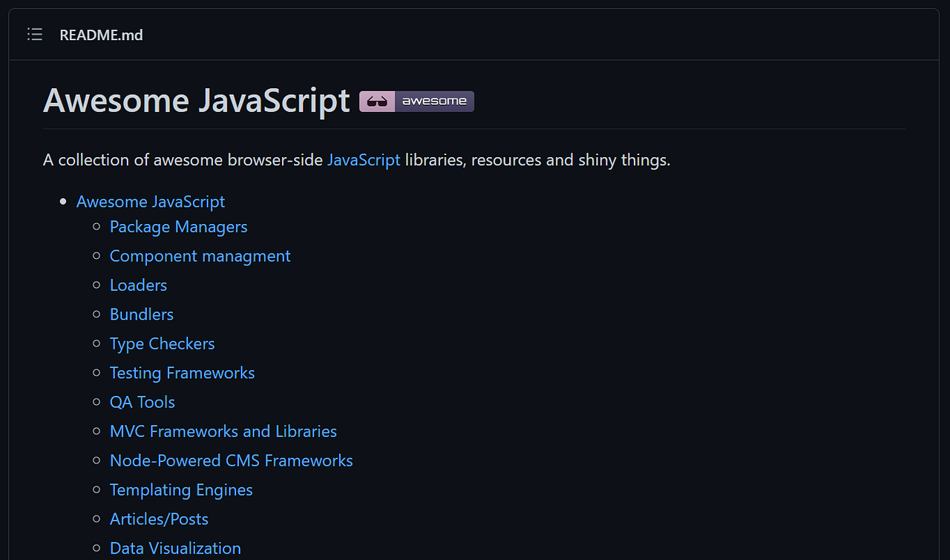Click the word 'awesome' on the badge
This screenshot has width=950, height=560.
tap(434, 101)
